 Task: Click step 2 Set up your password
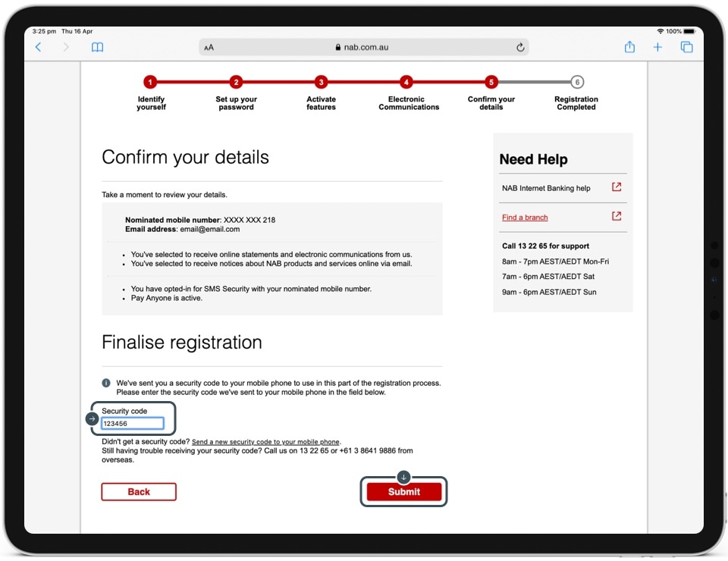(236, 83)
